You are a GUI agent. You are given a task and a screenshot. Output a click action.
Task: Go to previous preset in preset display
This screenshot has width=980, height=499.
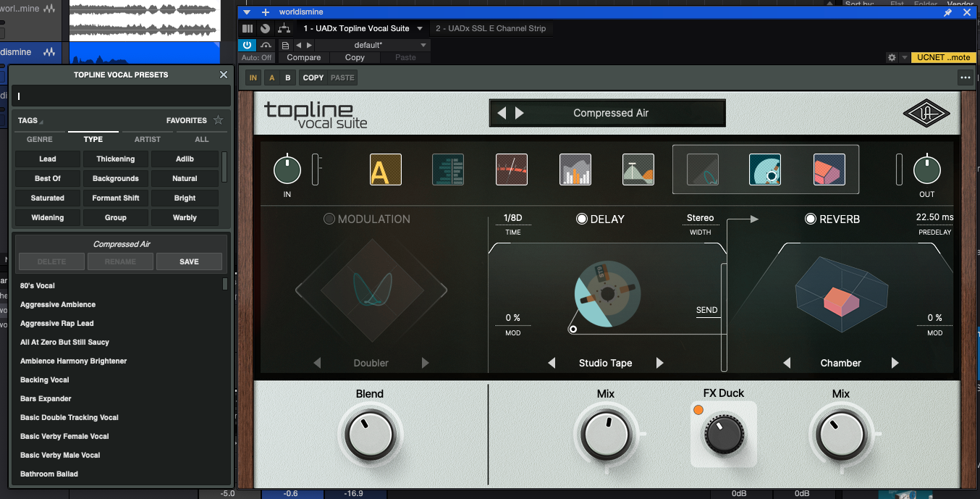pyautogui.click(x=502, y=113)
